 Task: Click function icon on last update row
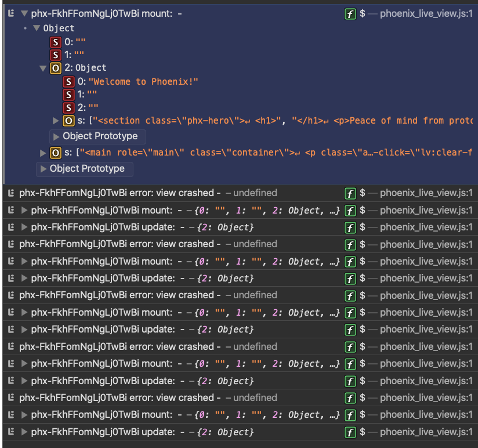(x=350, y=432)
